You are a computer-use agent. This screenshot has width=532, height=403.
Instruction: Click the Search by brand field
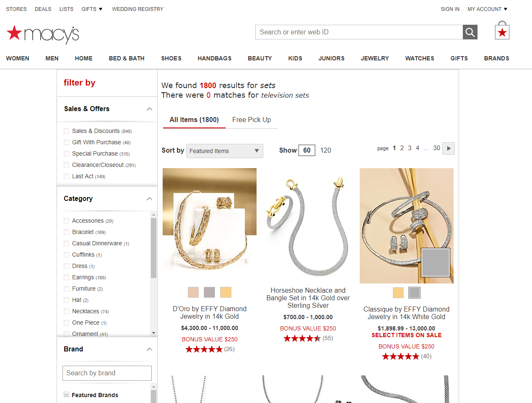pyautogui.click(x=107, y=373)
